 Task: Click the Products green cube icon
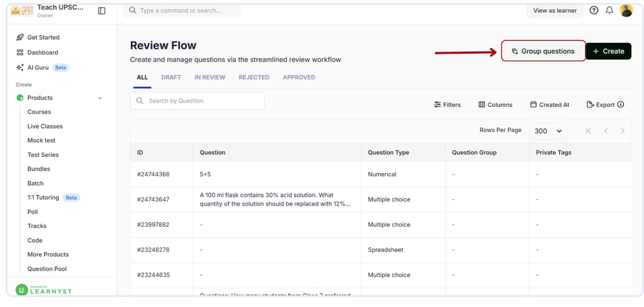click(20, 98)
